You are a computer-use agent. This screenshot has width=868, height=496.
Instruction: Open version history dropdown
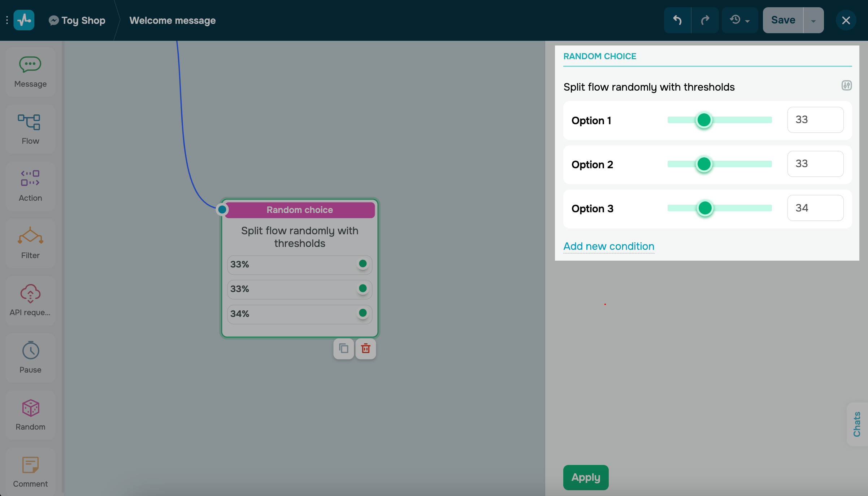click(x=739, y=20)
